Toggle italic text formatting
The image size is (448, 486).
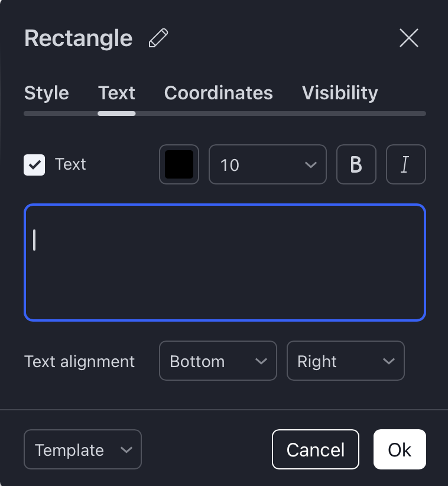tap(405, 164)
